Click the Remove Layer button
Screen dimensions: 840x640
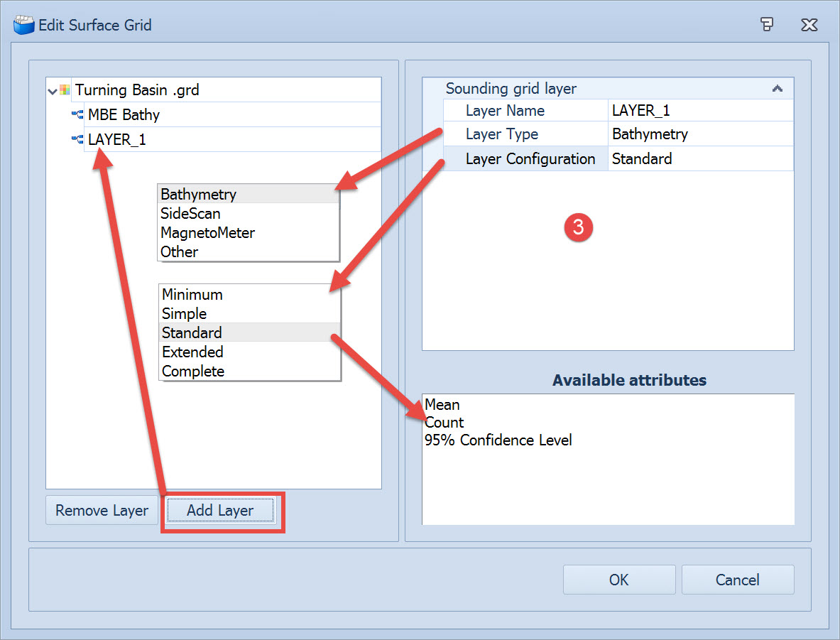pos(102,510)
